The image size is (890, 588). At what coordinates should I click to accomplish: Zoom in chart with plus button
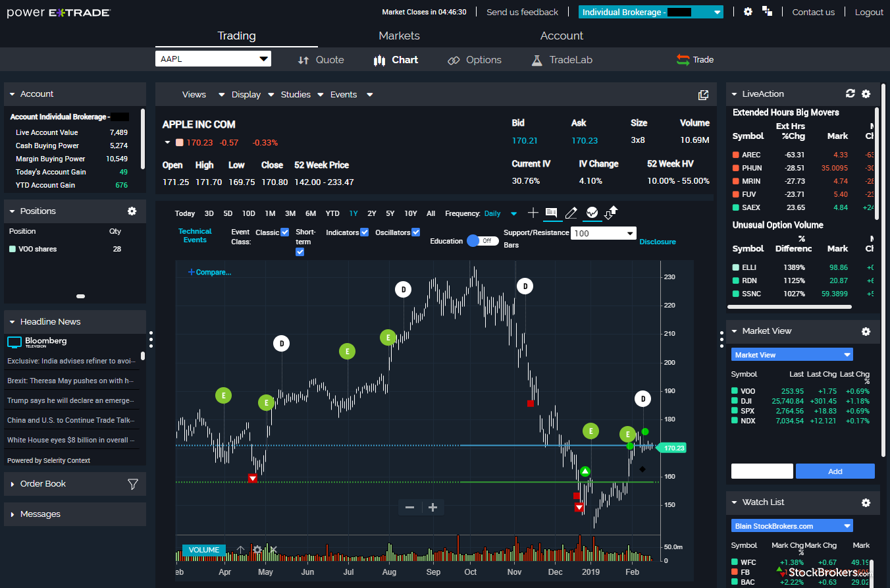(x=432, y=507)
